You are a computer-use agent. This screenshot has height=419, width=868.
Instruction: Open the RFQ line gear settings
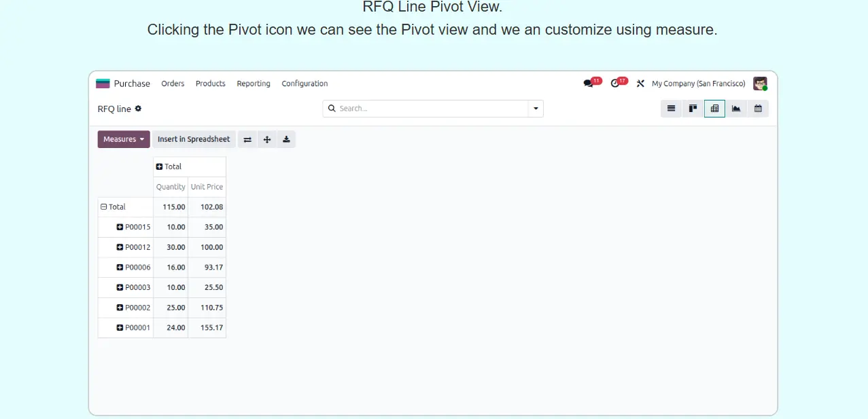pos(139,109)
